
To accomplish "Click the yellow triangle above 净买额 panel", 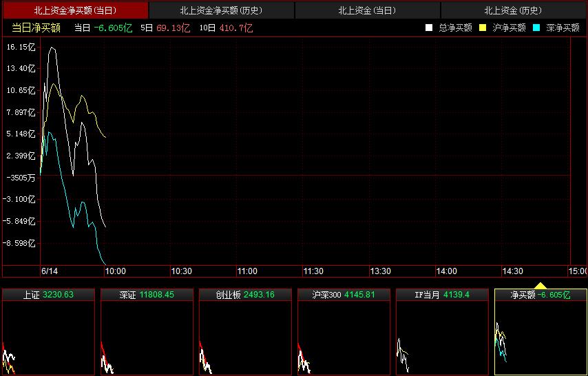I will tap(540, 285).
